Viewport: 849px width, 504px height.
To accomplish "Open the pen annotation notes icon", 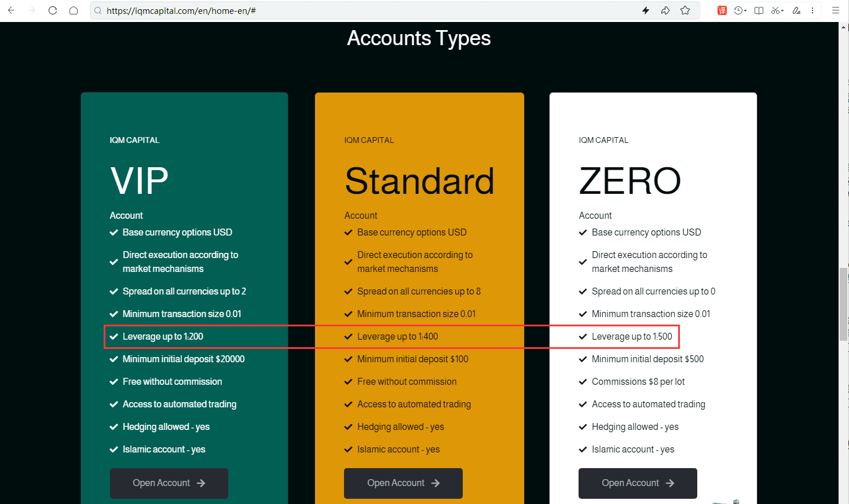I will [x=796, y=10].
